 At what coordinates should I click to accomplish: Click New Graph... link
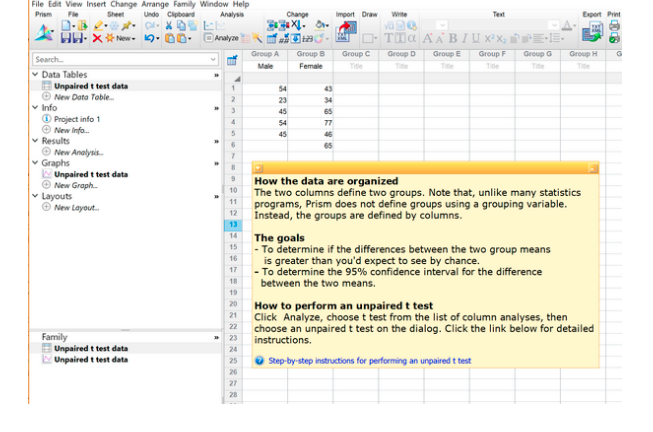tap(76, 185)
